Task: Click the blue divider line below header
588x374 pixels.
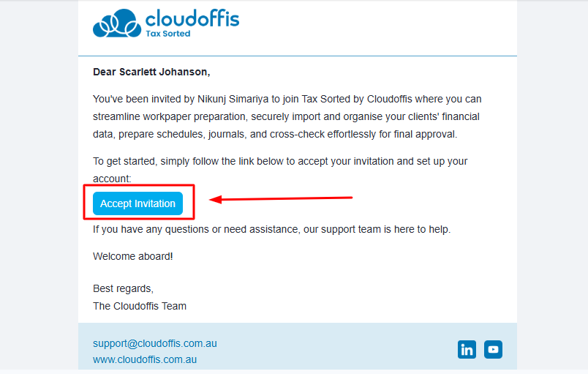Action: point(298,56)
